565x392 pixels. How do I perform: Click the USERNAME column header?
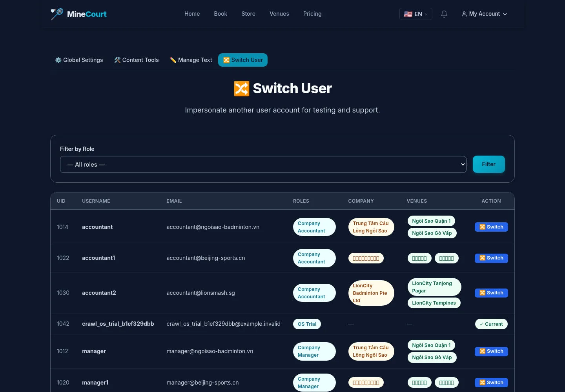[x=96, y=201]
